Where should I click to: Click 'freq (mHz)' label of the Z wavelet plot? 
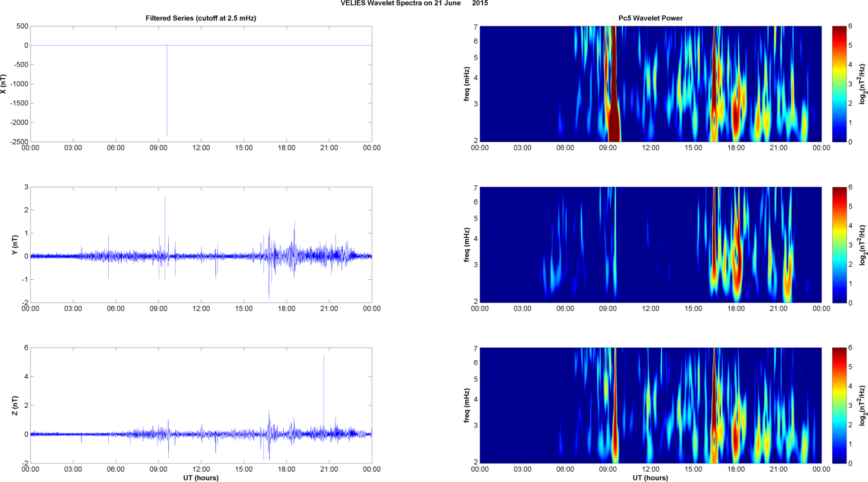tap(466, 406)
